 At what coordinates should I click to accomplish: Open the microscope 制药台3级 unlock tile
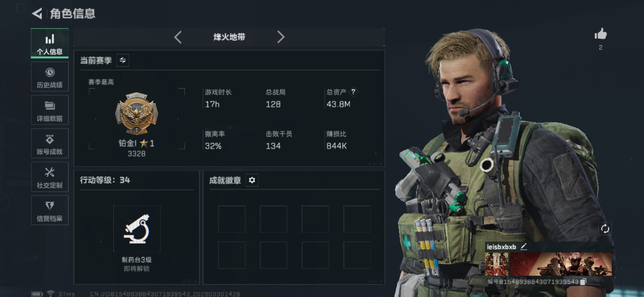pyautogui.click(x=137, y=229)
